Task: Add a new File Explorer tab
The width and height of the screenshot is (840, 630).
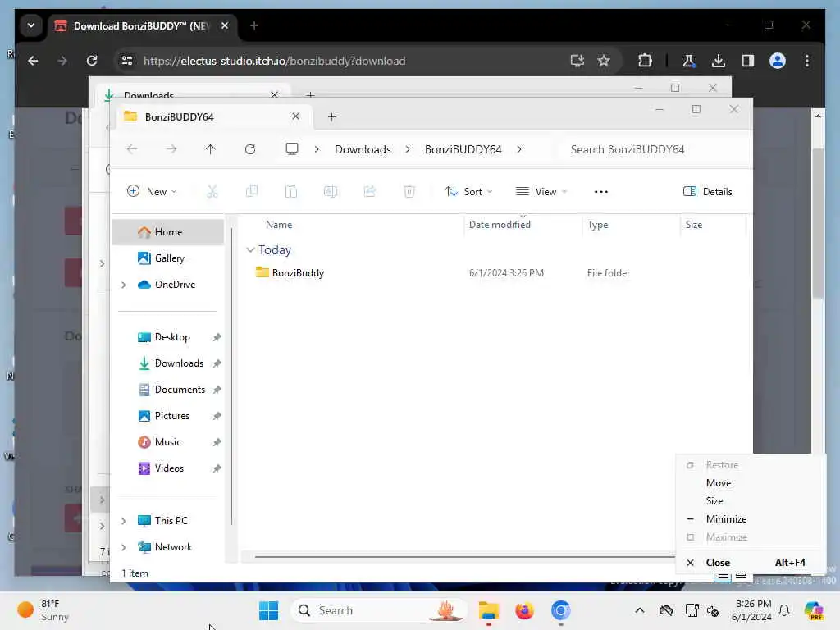Action: click(331, 116)
